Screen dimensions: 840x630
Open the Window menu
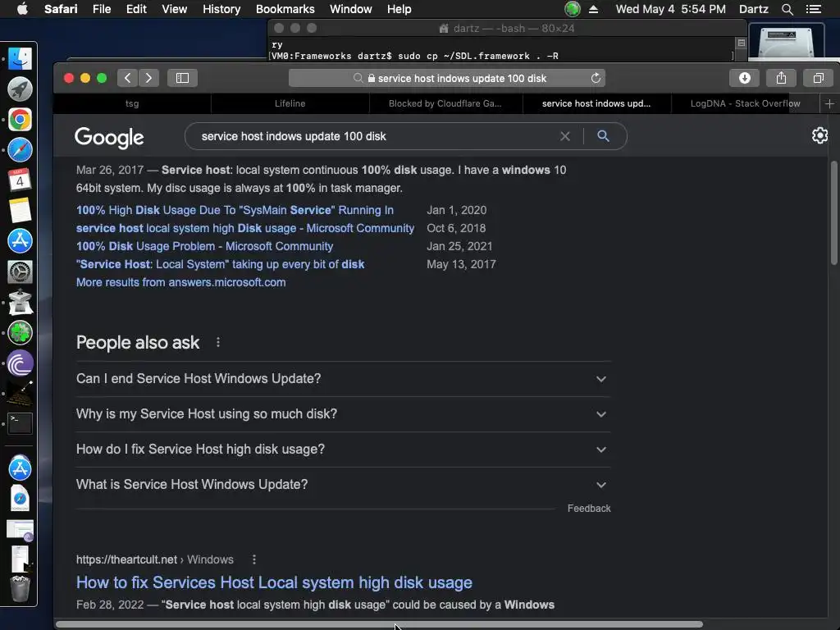[350, 9]
